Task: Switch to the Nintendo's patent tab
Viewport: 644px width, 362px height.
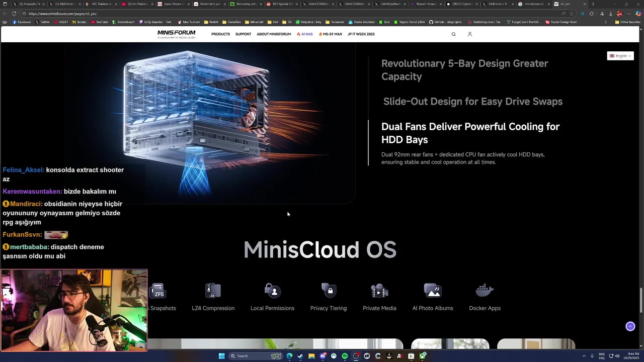Action: coord(209,4)
